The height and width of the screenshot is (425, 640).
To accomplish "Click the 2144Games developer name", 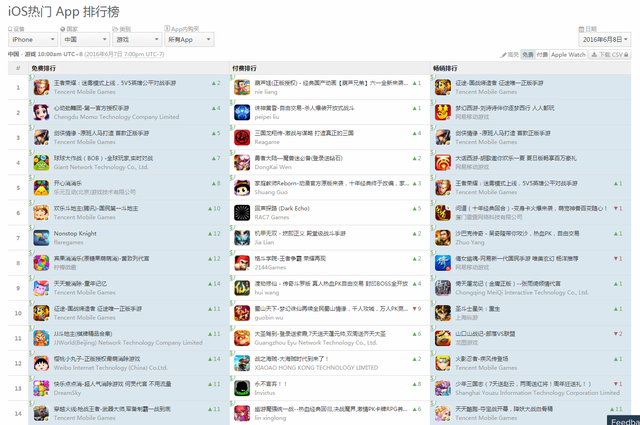I will click(x=270, y=267).
